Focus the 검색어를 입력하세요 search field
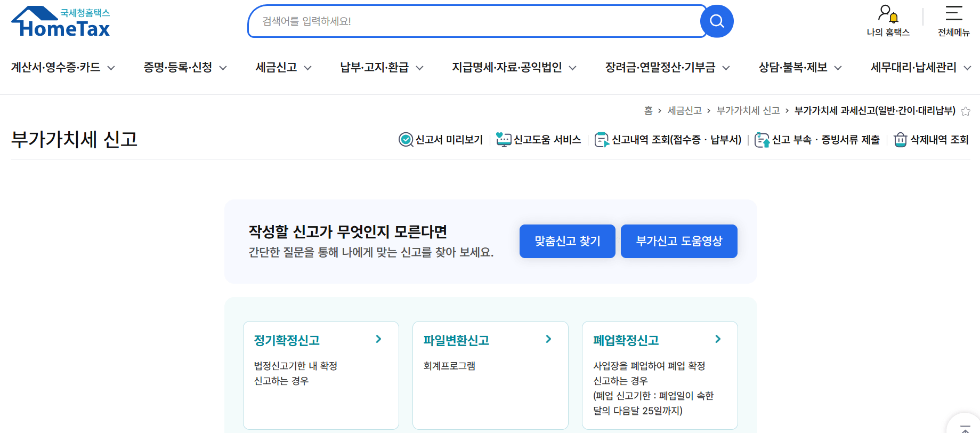 tap(477, 21)
